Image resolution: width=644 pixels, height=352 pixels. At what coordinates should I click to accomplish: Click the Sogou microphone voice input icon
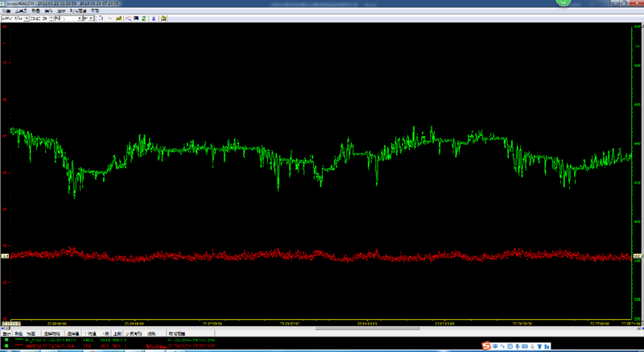pos(518,346)
